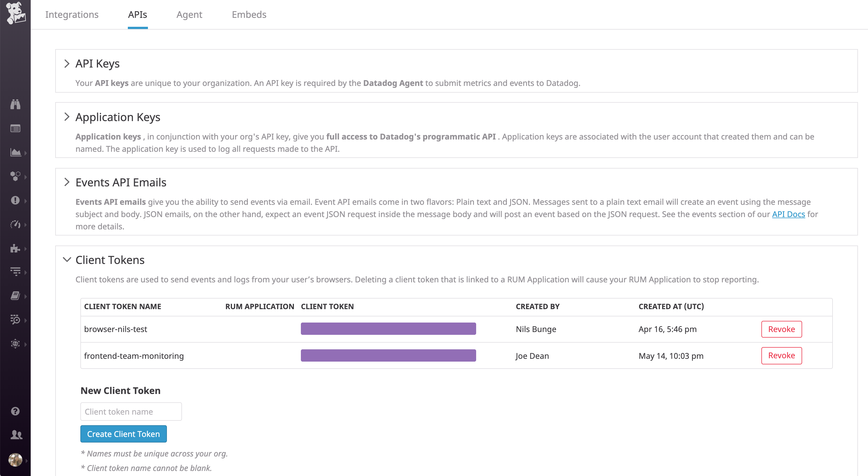Open help via the question mark icon
868x476 pixels.
(x=15, y=411)
